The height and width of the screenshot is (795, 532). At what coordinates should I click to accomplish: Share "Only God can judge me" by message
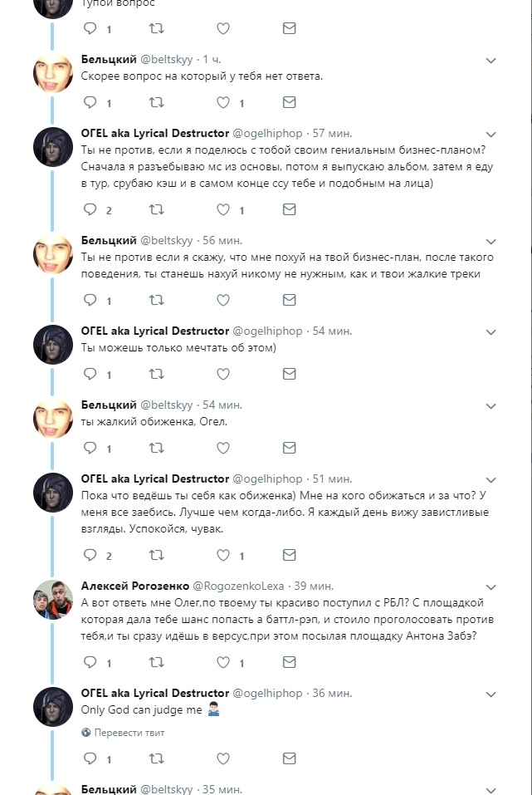pos(289,758)
